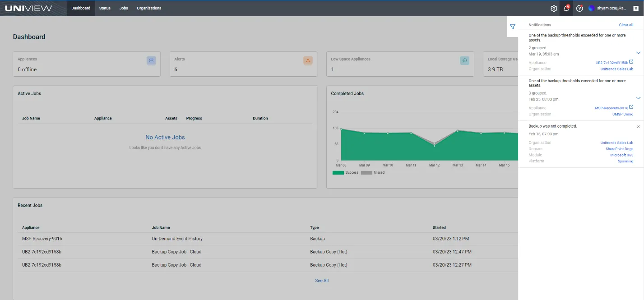Expand the Feb 25 grouped notification
The height and width of the screenshot is (300, 644).
[638, 98]
